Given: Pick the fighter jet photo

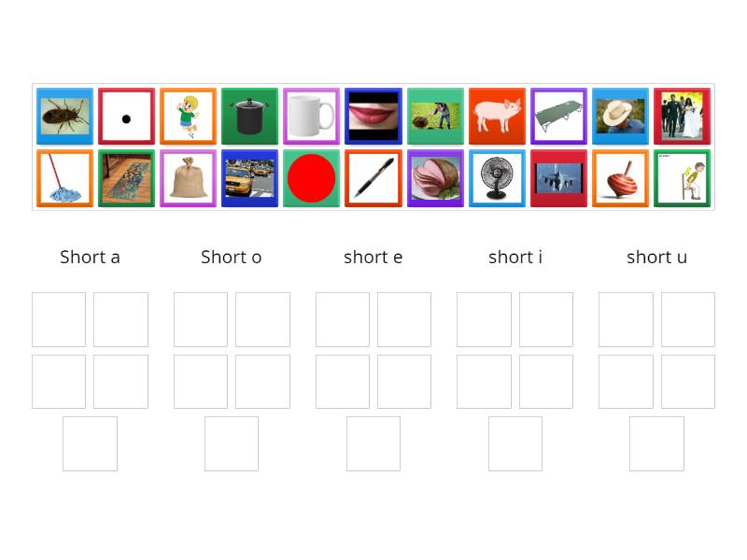Looking at the screenshot, I should (558, 178).
